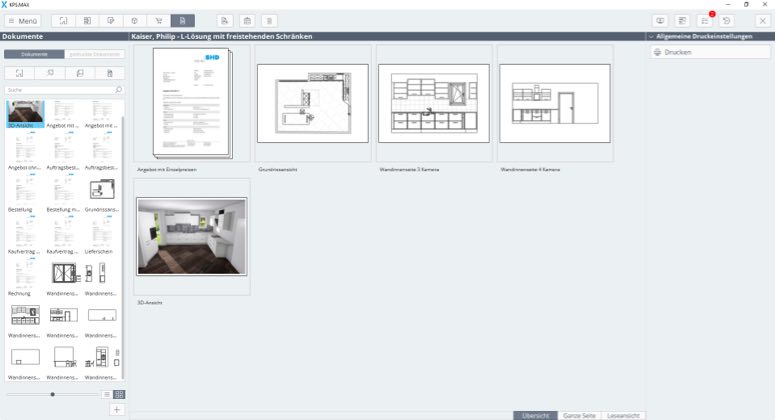
Task: Switch to Ganze Seite view
Action: click(578, 414)
